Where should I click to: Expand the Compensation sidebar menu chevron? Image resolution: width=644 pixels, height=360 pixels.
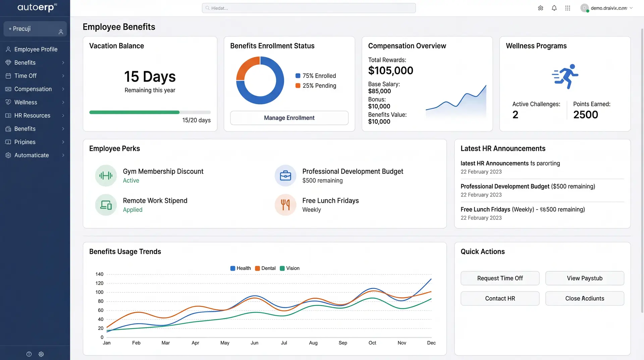point(63,89)
